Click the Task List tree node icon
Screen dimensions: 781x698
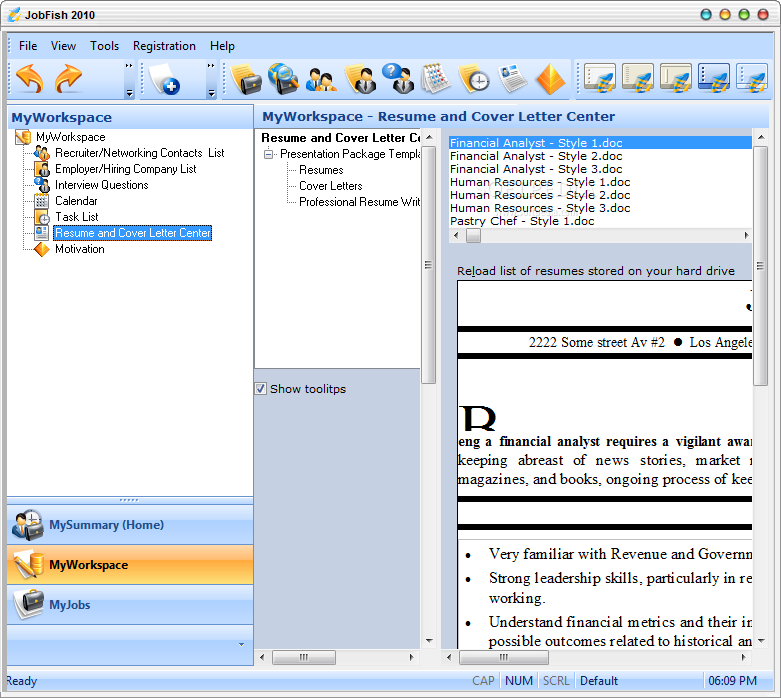[42, 217]
